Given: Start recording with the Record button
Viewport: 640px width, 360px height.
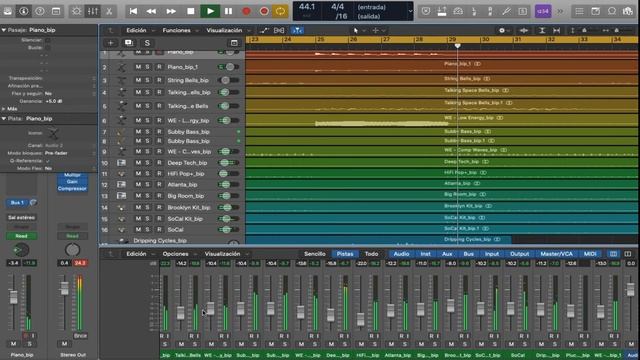Looking at the screenshot, I should click(246, 11).
